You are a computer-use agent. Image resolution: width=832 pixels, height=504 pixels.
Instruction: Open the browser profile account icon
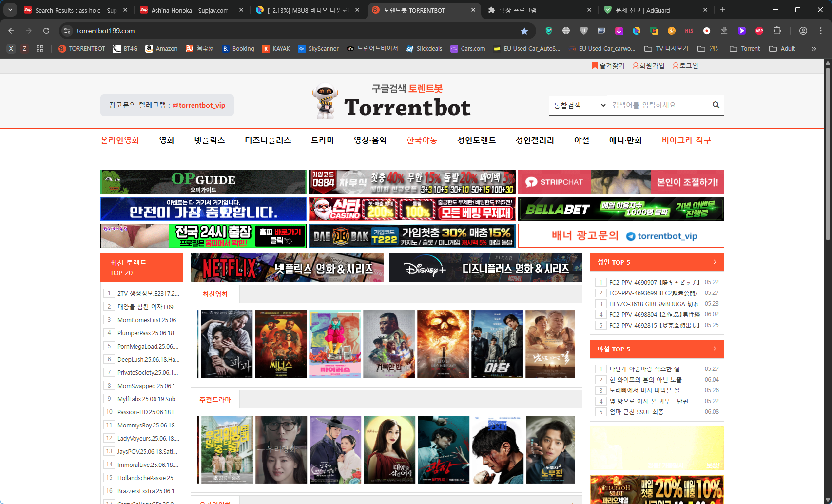803,31
